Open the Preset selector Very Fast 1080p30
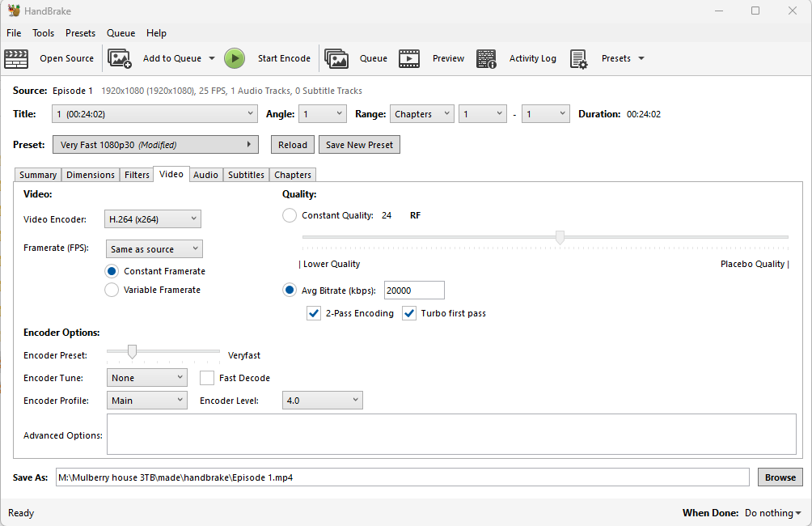Screen dimensions: 812x526 [x=155, y=145]
